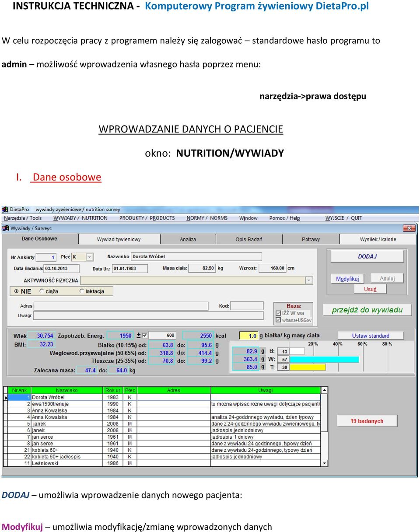
Task: Switch to the Opis Badań tab
Action: pos(249,239)
